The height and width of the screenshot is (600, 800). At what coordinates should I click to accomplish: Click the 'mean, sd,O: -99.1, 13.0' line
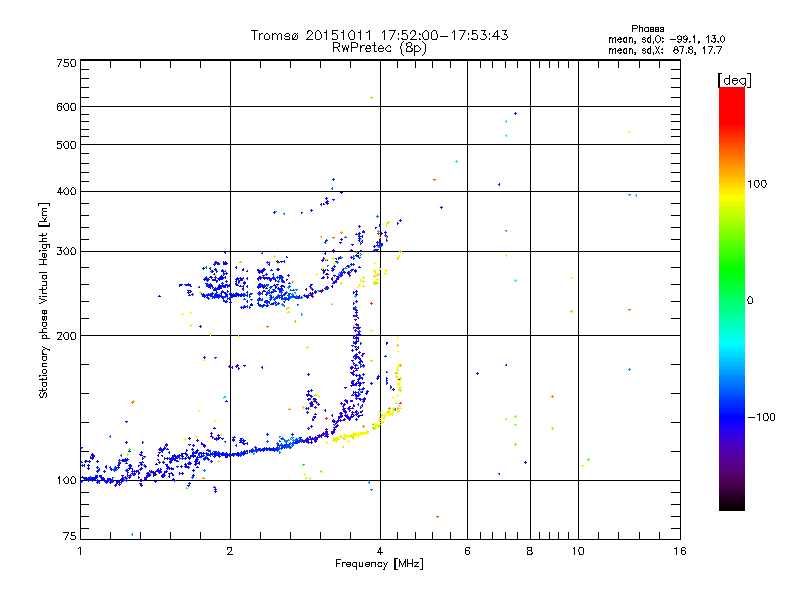(666, 39)
